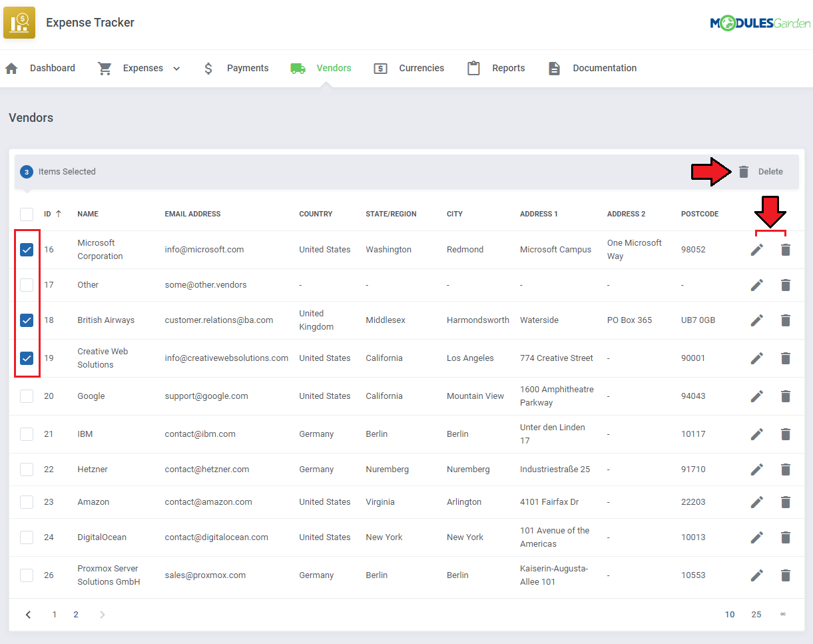Delete the Hetzner vendor entry

click(786, 470)
